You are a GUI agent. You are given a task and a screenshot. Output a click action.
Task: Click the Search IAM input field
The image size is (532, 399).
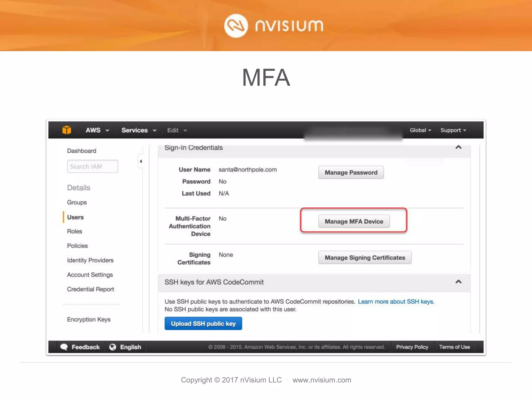coord(92,166)
